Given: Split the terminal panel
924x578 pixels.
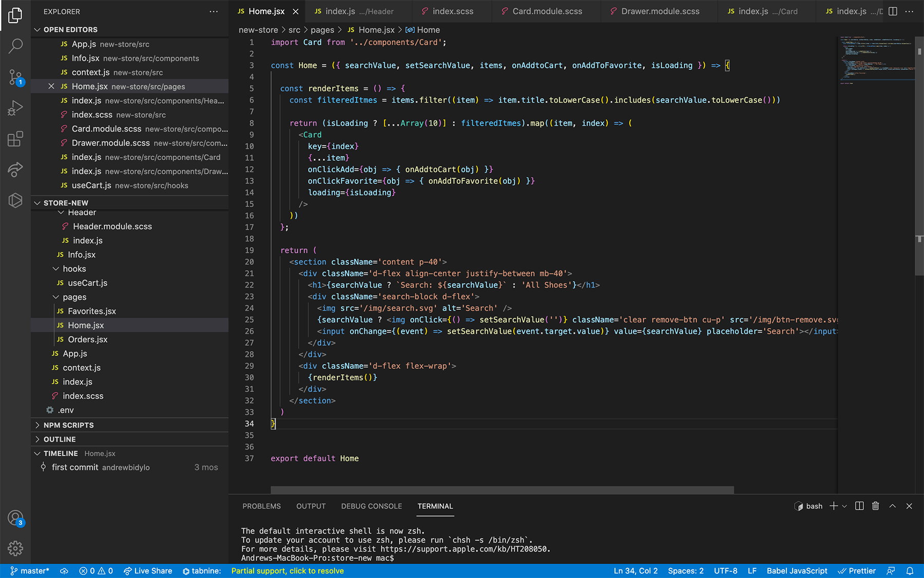Looking at the screenshot, I should point(859,506).
